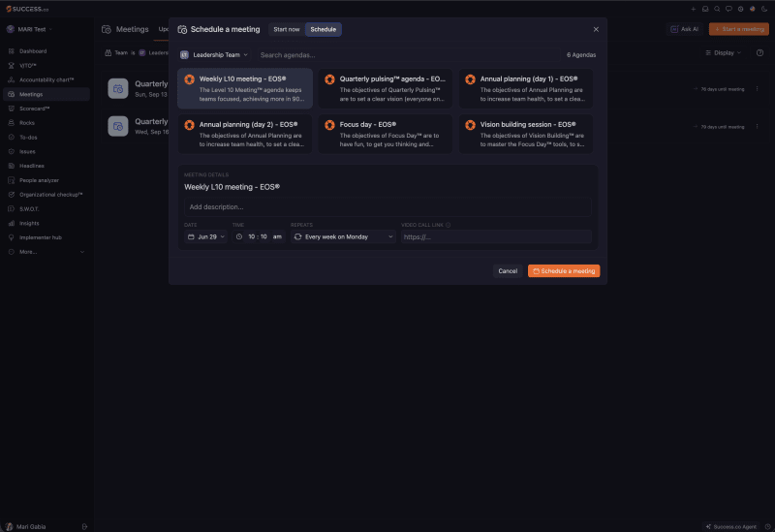Open Scorecard in the sidebar
Image resolution: width=775 pixels, height=532 pixels.
click(x=46, y=109)
